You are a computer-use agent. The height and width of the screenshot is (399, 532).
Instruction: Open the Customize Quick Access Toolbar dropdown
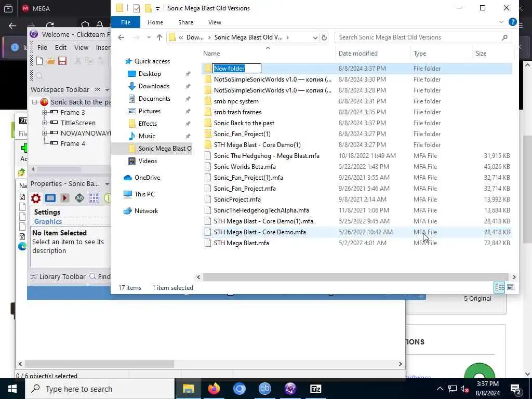click(x=157, y=9)
